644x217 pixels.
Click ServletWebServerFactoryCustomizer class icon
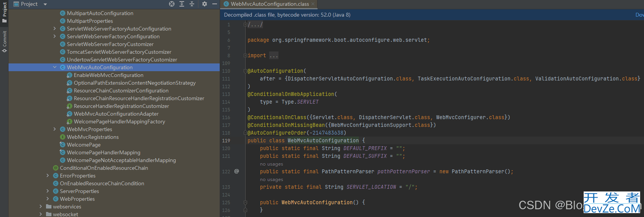[x=63, y=44]
